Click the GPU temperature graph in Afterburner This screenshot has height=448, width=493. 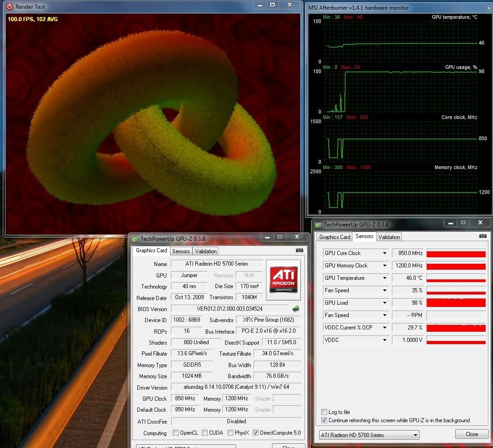click(x=401, y=41)
